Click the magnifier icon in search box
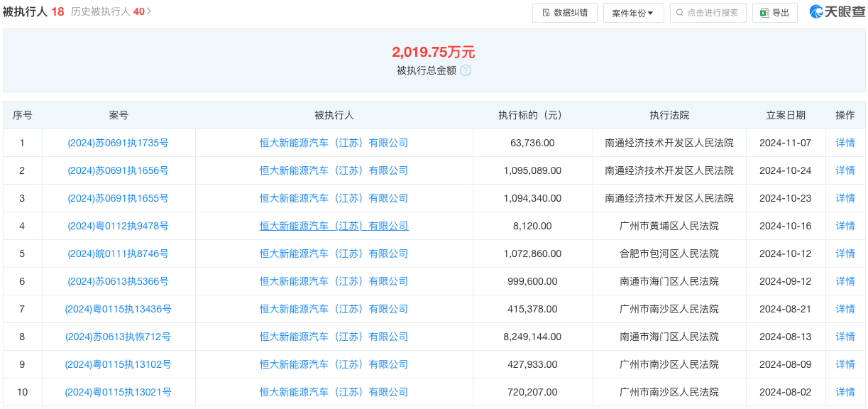The width and height of the screenshot is (868, 409). click(x=680, y=13)
